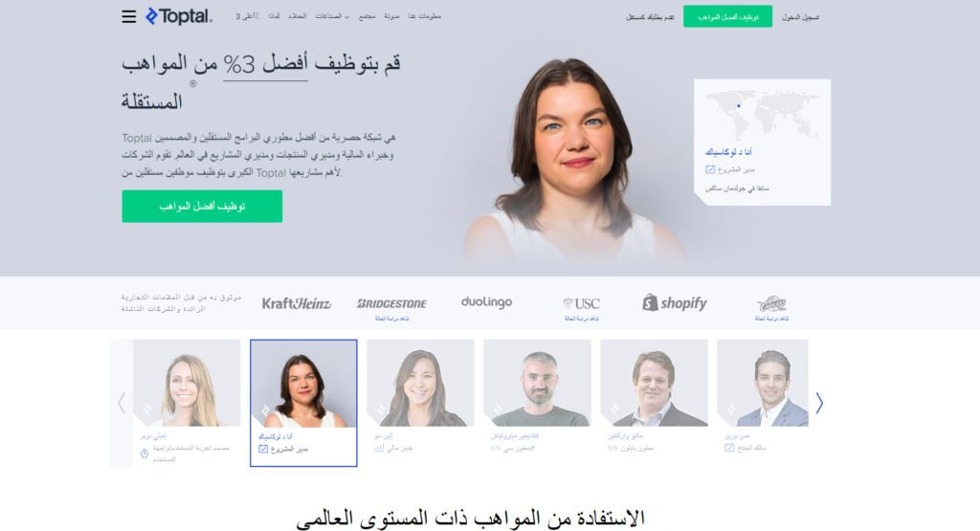Click the checkmark icon under last carousel profile

coord(728,448)
